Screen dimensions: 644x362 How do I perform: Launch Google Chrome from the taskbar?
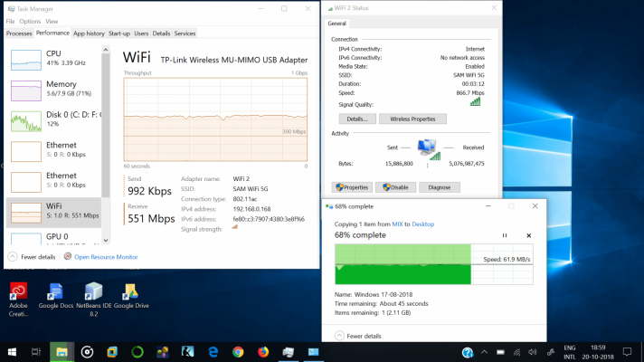tap(238, 352)
